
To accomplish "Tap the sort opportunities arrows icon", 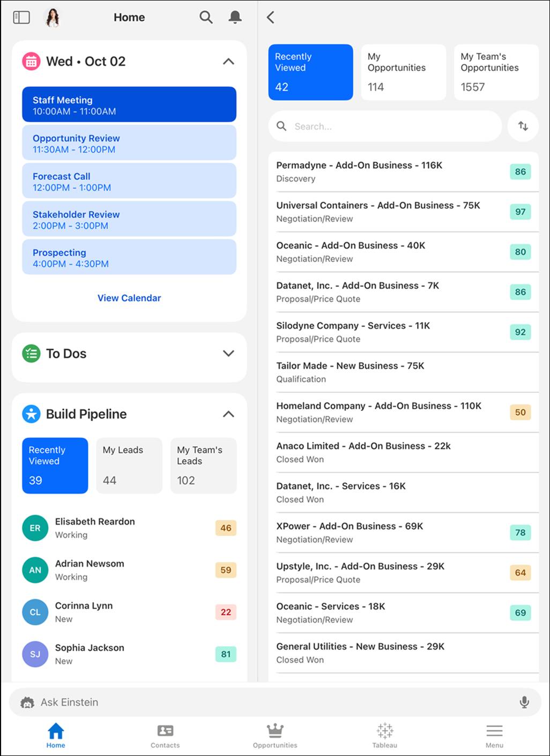I will pos(523,126).
